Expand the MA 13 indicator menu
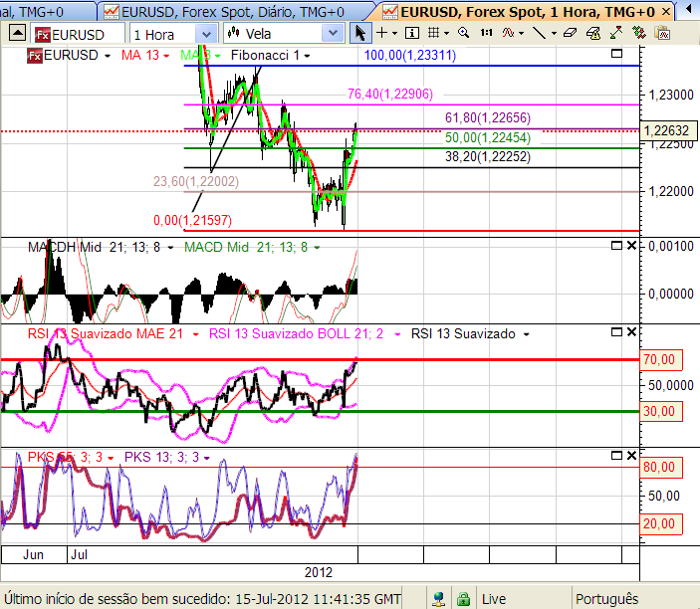Image resolution: width=700 pixels, height=609 pixels. pyautogui.click(x=165, y=56)
